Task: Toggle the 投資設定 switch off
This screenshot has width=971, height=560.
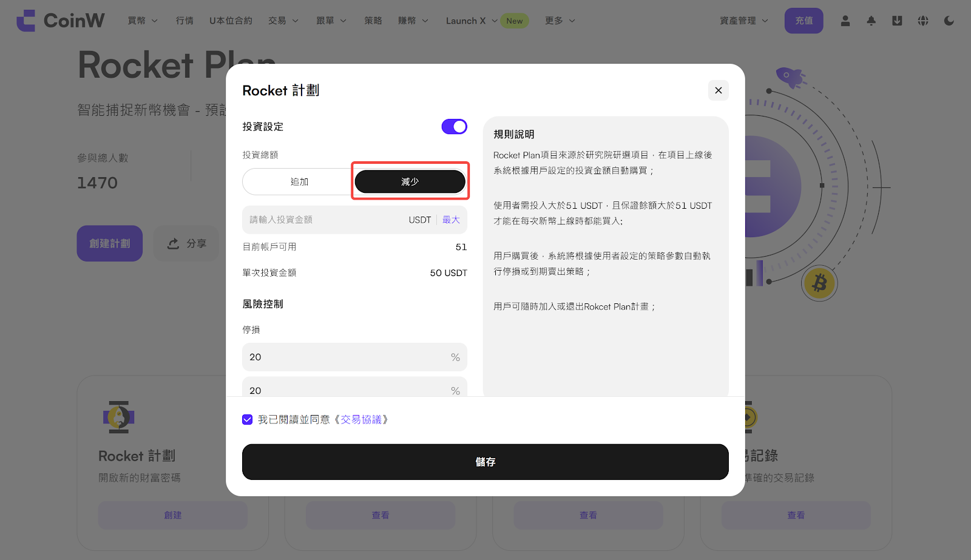Action: [x=454, y=126]
